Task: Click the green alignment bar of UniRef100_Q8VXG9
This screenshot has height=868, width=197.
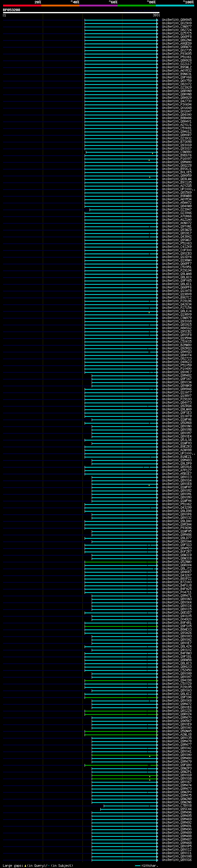Action: coord(125,775)
